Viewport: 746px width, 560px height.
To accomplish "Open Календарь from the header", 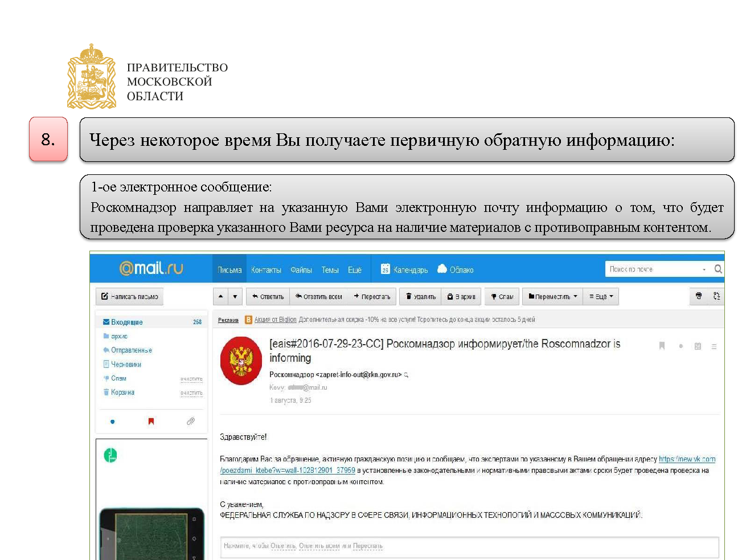I will (x=404, y=269).
